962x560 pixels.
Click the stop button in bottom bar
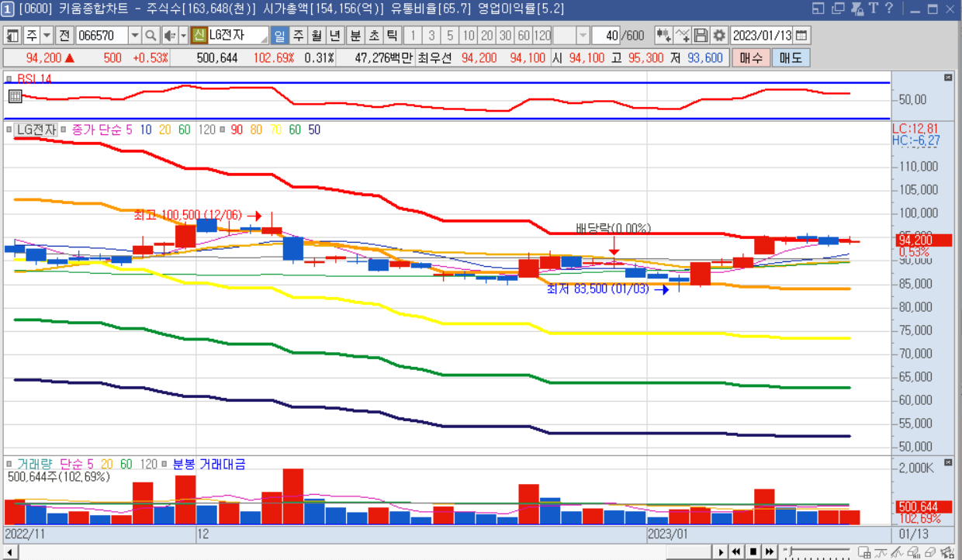coord(753,551)
